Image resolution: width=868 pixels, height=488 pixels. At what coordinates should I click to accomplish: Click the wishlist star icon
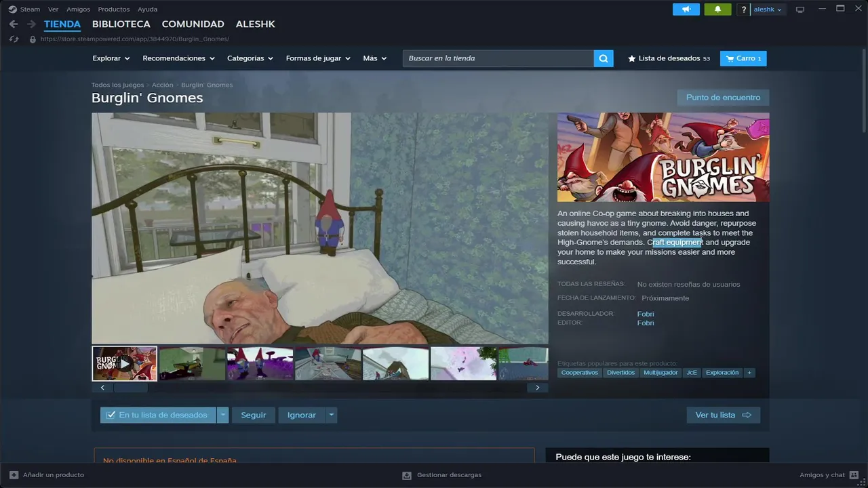pos(632,58)
